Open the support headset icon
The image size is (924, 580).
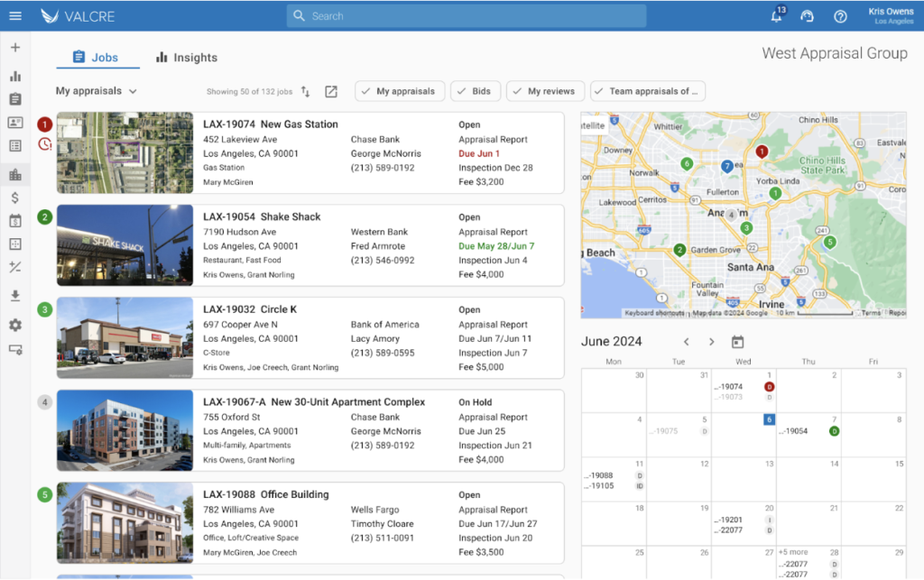pos(807,16)
